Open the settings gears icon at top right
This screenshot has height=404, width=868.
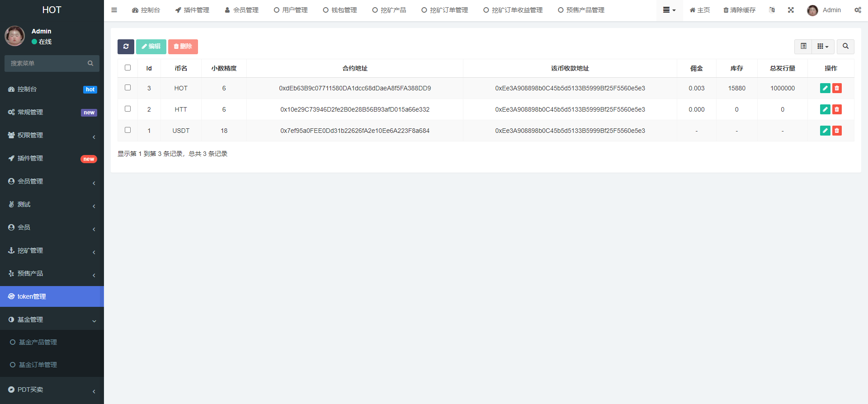[858, 10]
